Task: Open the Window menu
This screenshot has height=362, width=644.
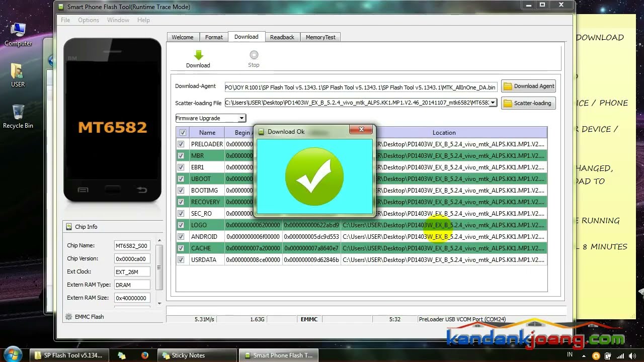Action: [118, 20]
